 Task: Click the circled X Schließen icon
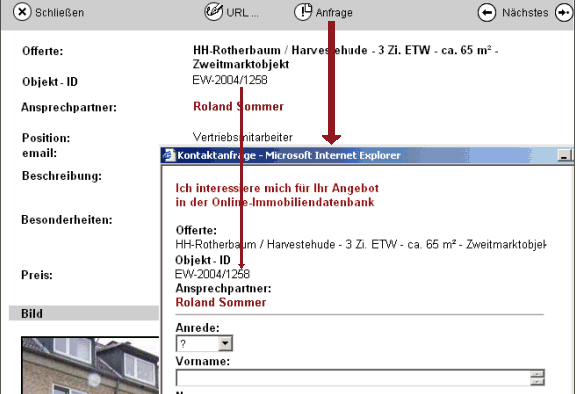coord(22,12)
